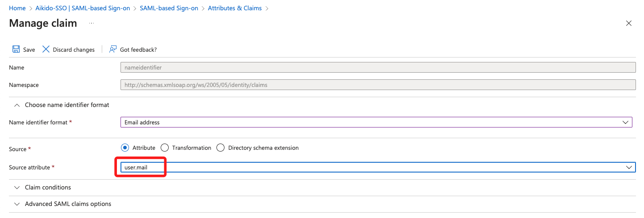
Task: Open the Aikido-SSO SAML-based Sign-on breadcrumb
Action: coord(83,8)
